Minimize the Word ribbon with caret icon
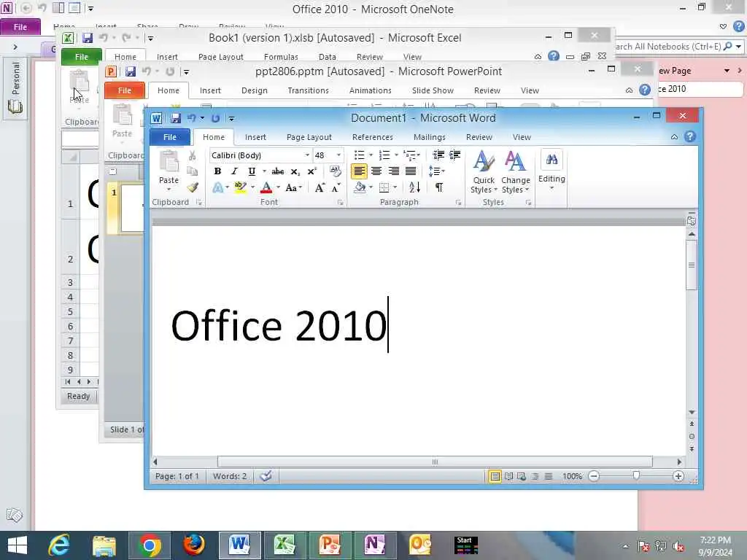This screenshot has width=747, height=560. [674, 137]
